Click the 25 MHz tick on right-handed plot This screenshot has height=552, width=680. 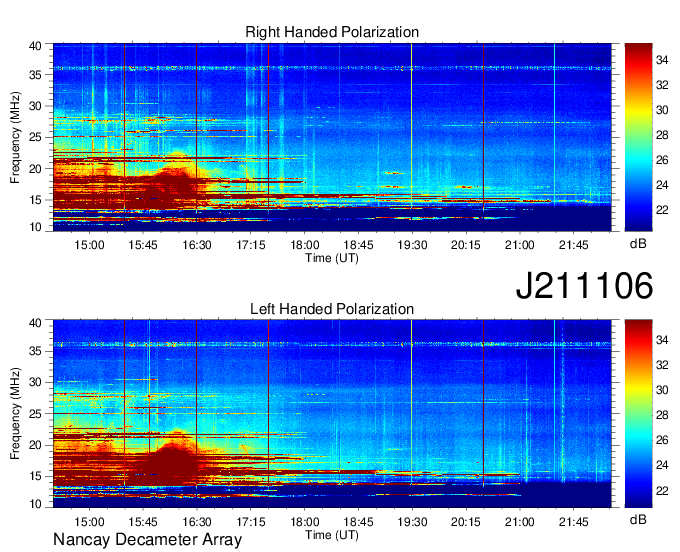35,137
